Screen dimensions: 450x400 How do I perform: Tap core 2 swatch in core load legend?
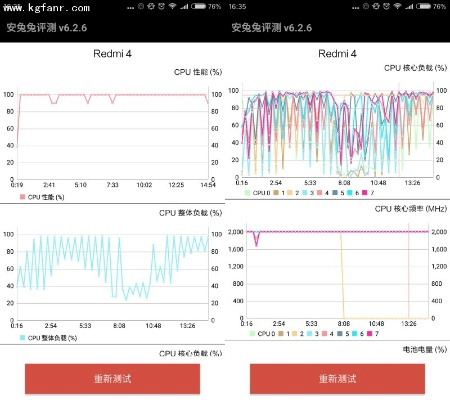(290, 193)
